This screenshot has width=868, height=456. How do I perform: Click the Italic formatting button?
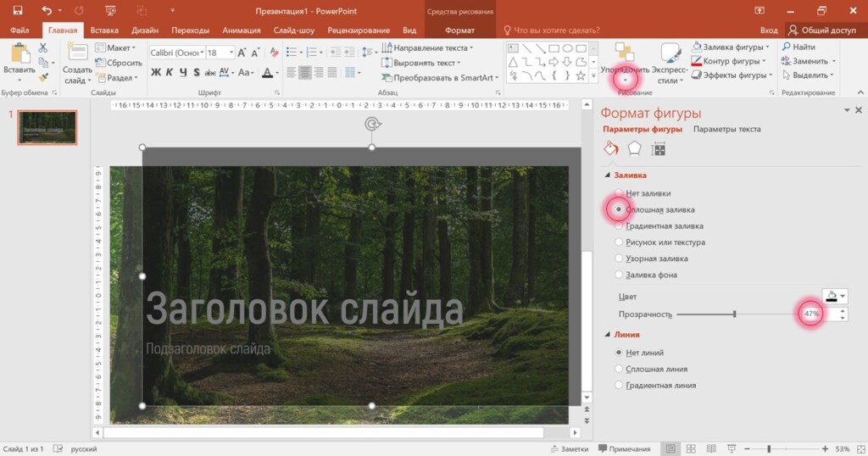pos(170,73)
